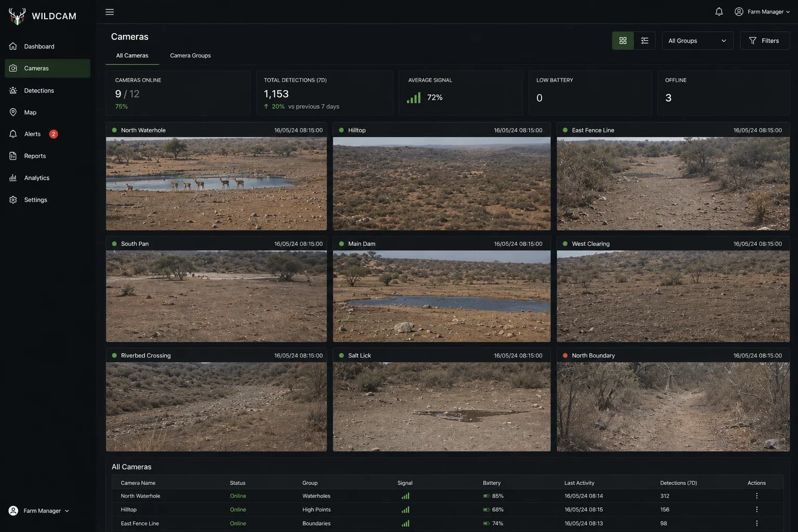The height and width of the screenshot is (532, 798).
Task: Click the Low Battery stat card
Action: point(590,93)
